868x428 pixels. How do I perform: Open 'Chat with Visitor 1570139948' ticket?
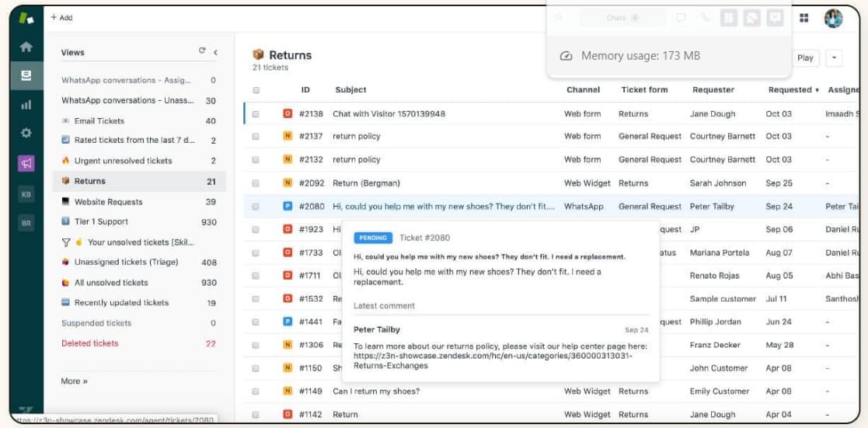(389, 113)
